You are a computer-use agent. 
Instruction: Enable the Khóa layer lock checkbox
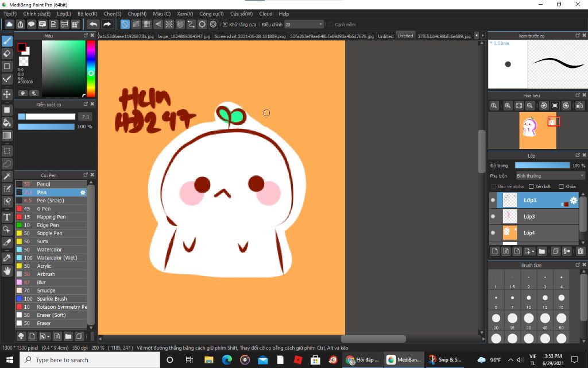click(561, 186)
